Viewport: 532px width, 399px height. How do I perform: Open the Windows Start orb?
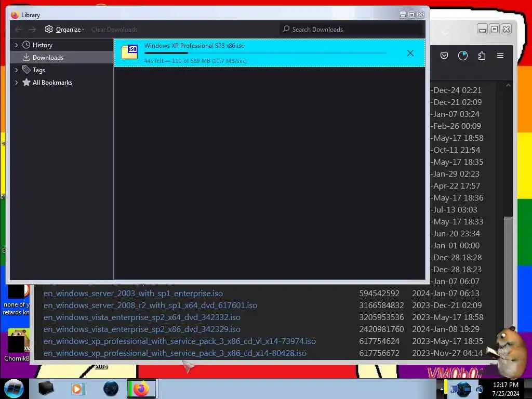point(14,389)
